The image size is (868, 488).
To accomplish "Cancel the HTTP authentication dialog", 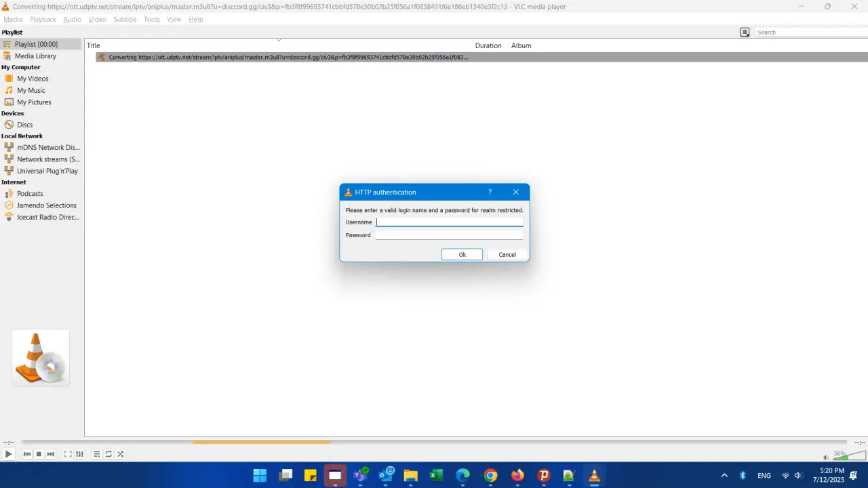I will point(507,254).
